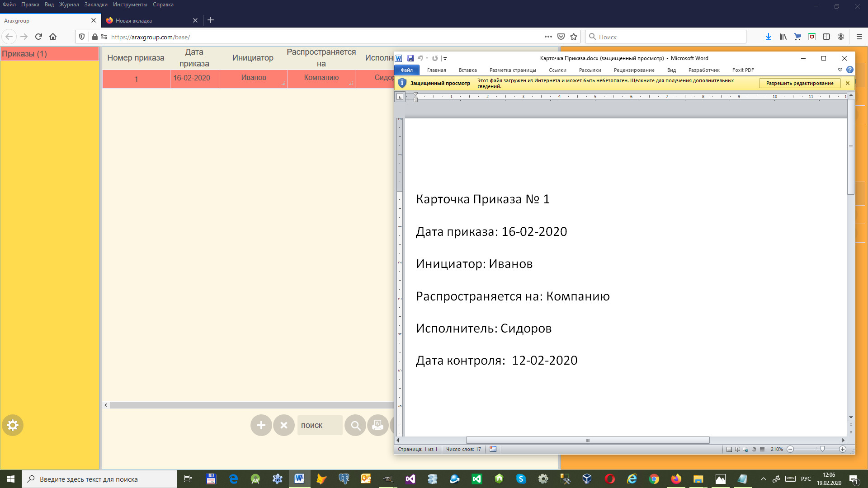Expand the Quick Access Toolbar customize arrow
Image resolution: width=868 pixels, height=488 pixels.
(445, 58)
